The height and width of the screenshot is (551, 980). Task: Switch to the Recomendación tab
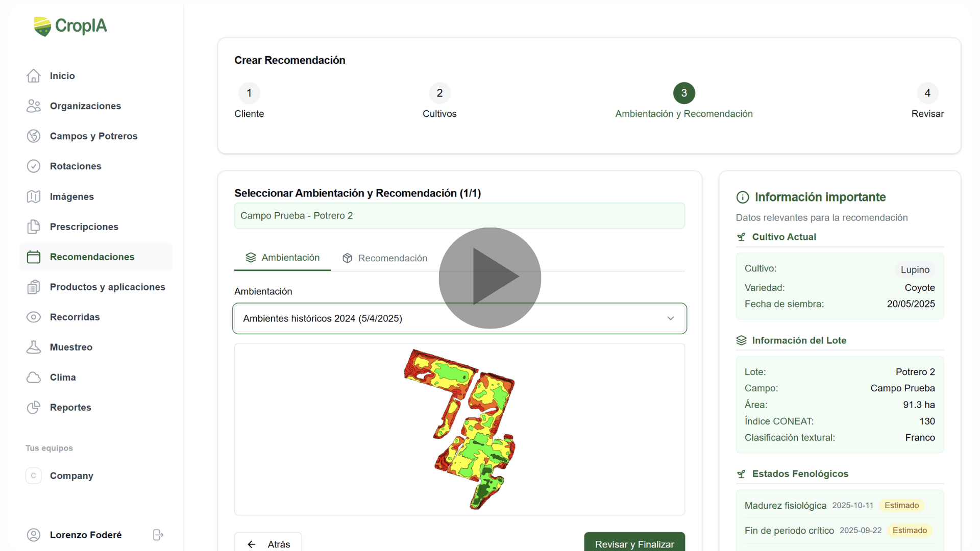tap(385, 258)
